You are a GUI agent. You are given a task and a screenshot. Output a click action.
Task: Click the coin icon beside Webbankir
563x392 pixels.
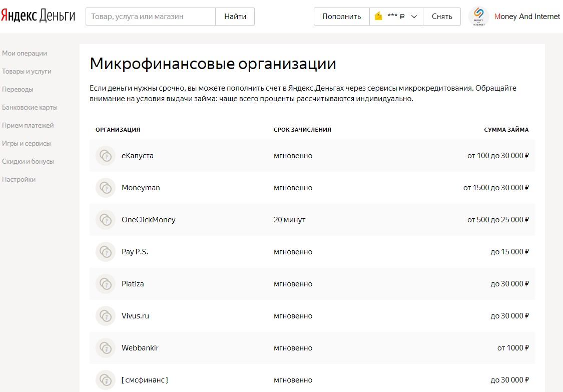tap(106, 348)
